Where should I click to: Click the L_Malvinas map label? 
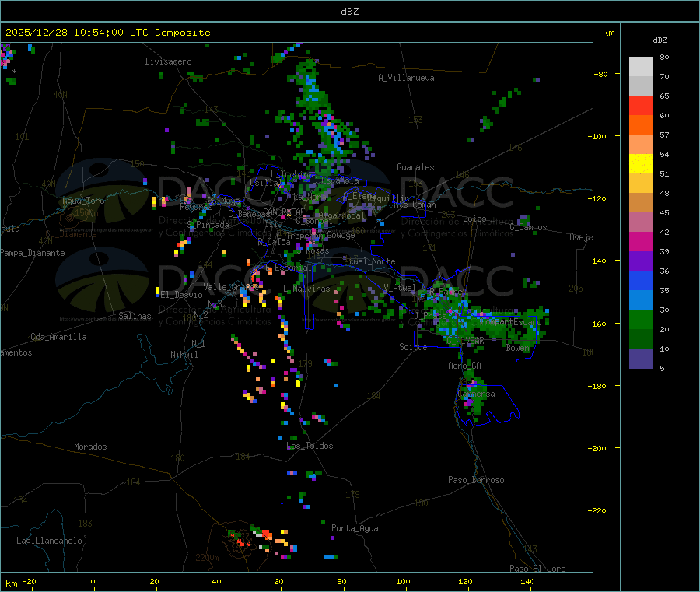(306, 289)
